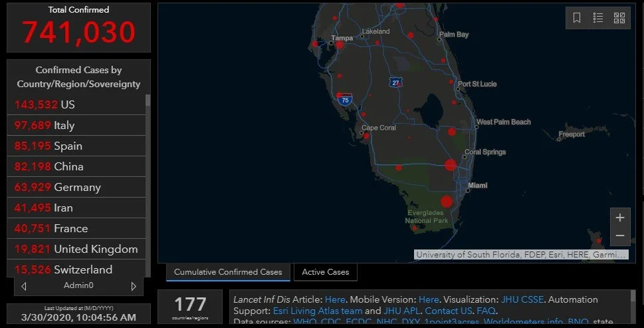This screenshot has height=328, width=644.
Task: Click the Interstate 75 shield on map
Action: [345, 100]
